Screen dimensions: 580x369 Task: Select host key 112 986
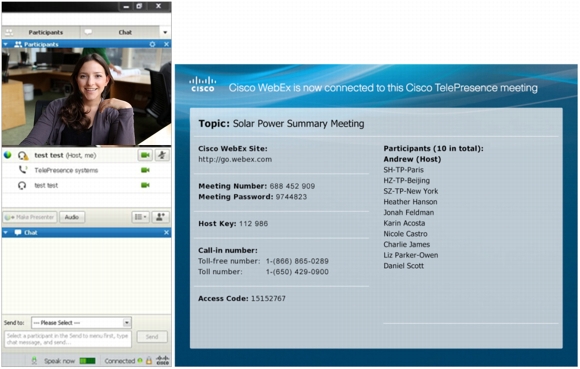click(253, 224)
